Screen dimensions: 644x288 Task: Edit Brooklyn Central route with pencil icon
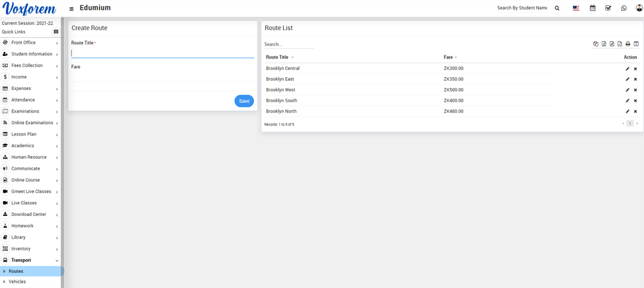627,69
